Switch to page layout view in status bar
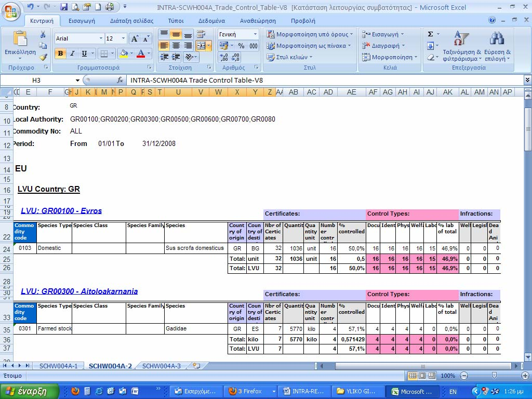 [x=422, y=376]
